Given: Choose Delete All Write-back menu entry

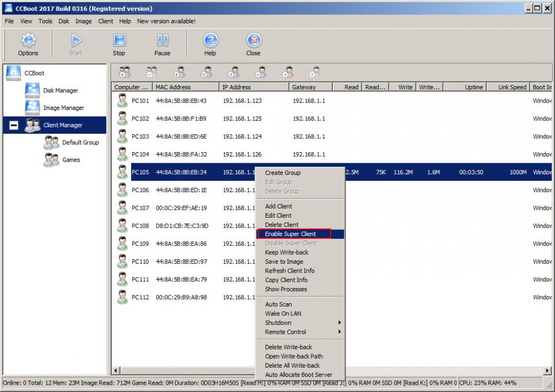Looking at the screenshot, I should [300, 365].
